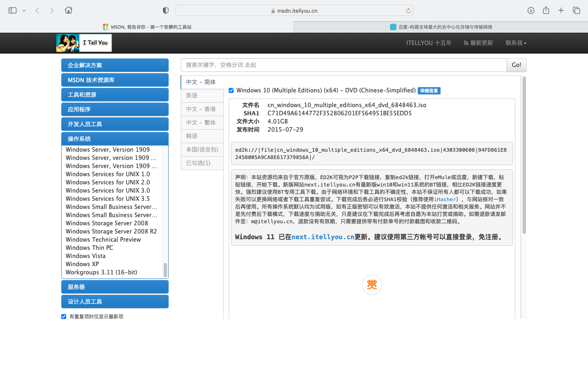Select Windows Thin PC
Image resolution: width=588 pixels, height=368 pixels.
click(89, 248)
